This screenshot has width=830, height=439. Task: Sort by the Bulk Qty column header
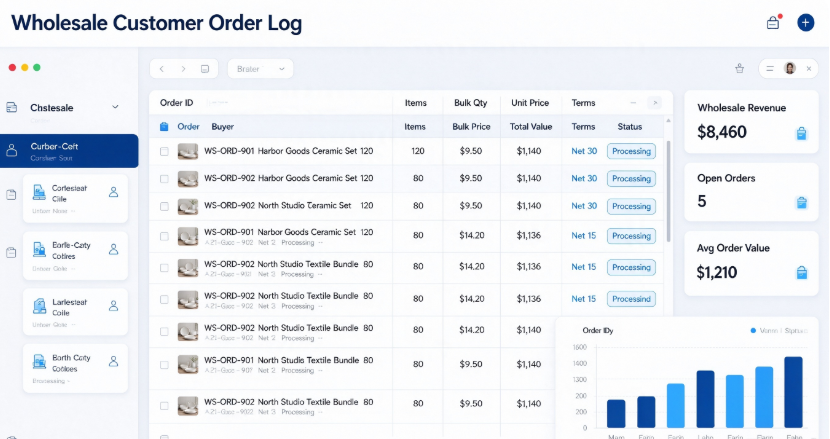(x=471, y=103)
